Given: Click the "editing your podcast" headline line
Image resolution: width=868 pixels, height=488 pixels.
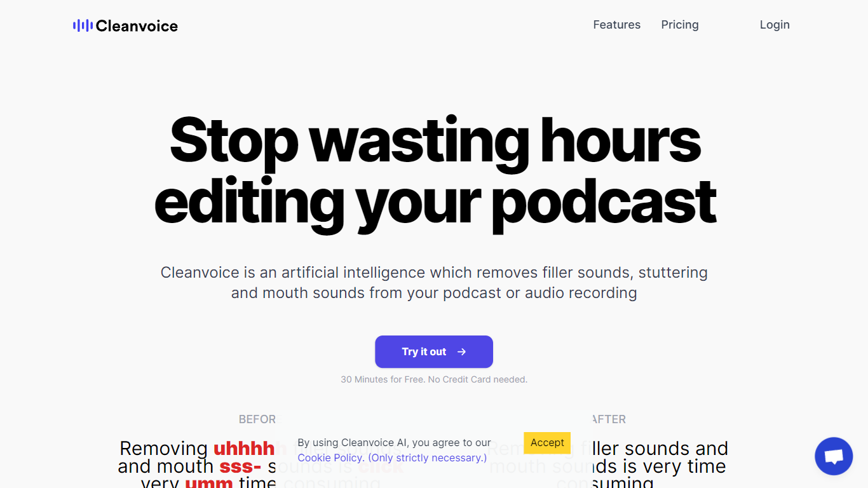Looking at the screenshot, I should click(x=434, y=201).
